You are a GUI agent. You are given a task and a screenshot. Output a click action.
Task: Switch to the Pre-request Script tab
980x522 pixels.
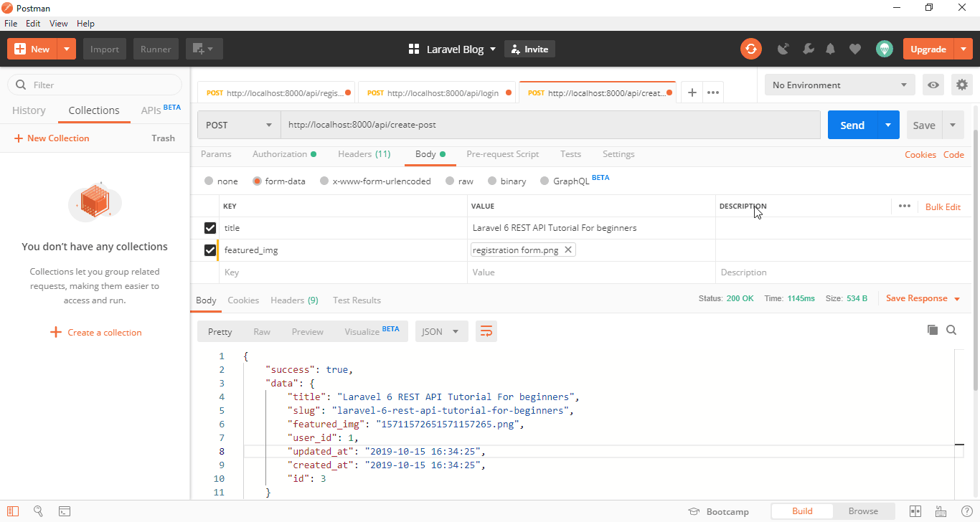503,154
